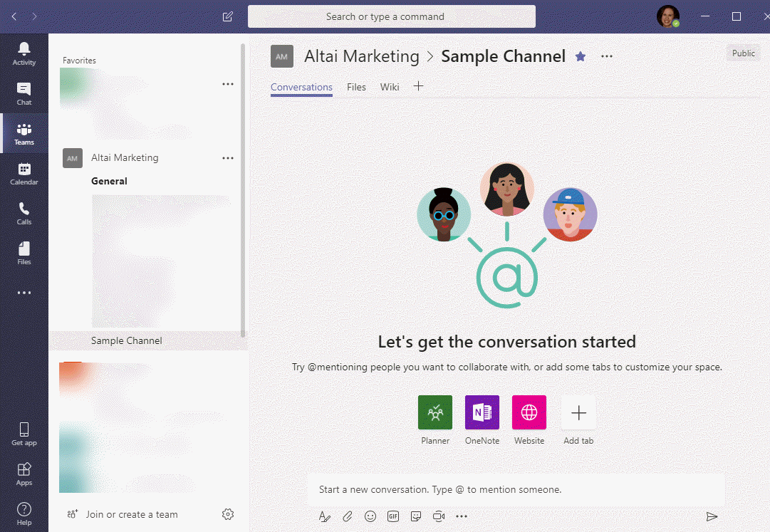
Task: Start a Meet Now video call
Action: pyautogui.click(x=438, y=516)
